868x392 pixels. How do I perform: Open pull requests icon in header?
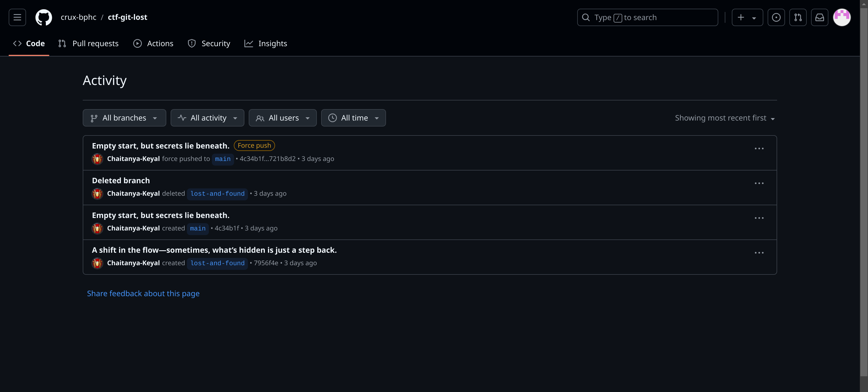coord(797,17)
